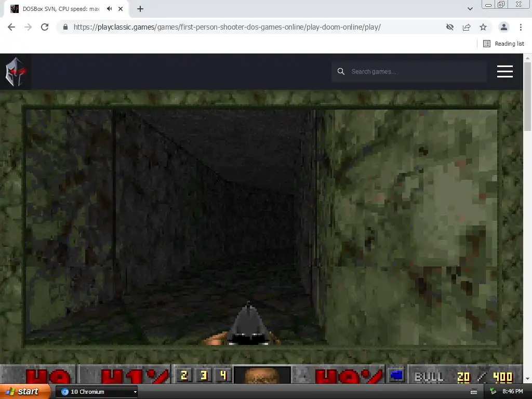Click inside the Doom game view
The width and height of the screenshot is (532, 399).
(x=261, y=227)
